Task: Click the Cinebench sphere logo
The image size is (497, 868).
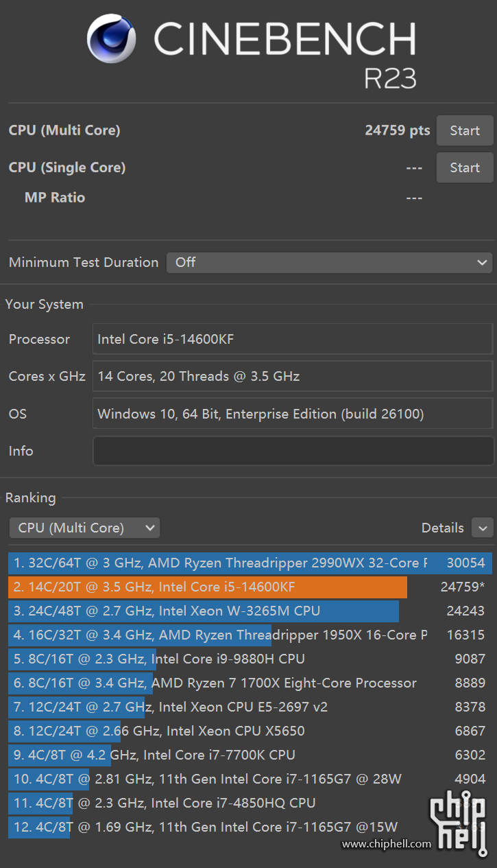Action: [x=111, y=38]
